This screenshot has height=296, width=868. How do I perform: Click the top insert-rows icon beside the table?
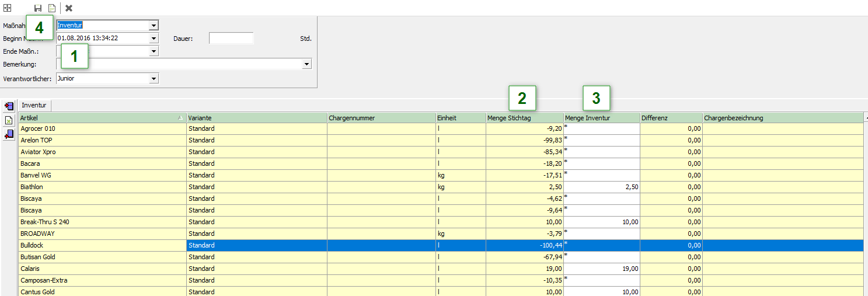9,106
